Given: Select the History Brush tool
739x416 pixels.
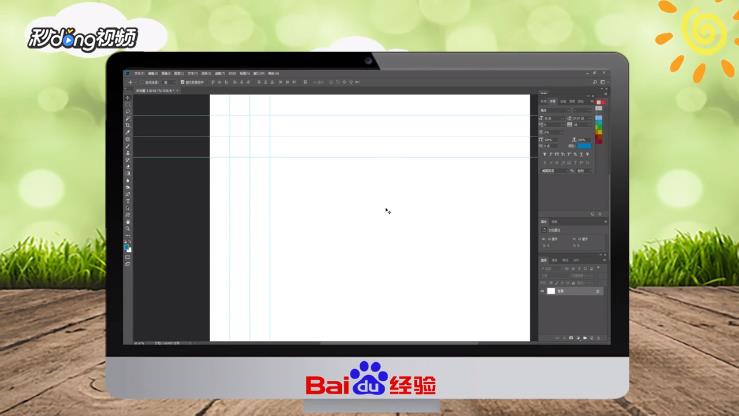Looking at the screenshot, I should coord(128,160).
